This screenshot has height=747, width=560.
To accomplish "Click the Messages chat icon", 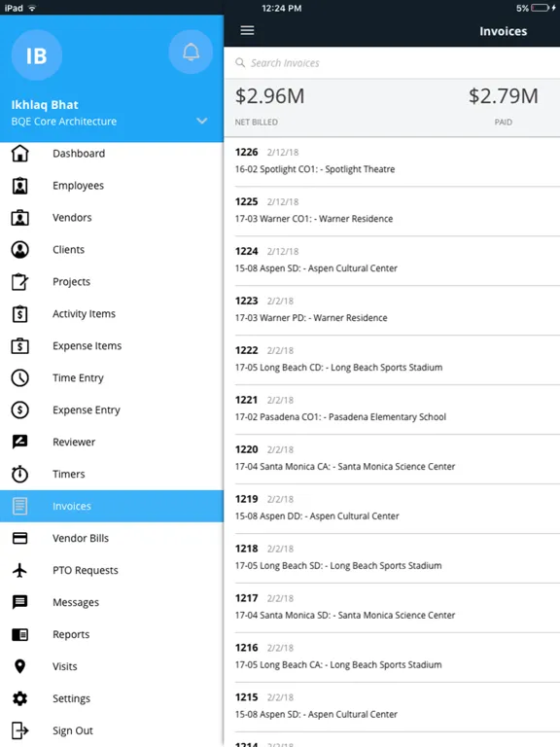I will tap(20, 602).
